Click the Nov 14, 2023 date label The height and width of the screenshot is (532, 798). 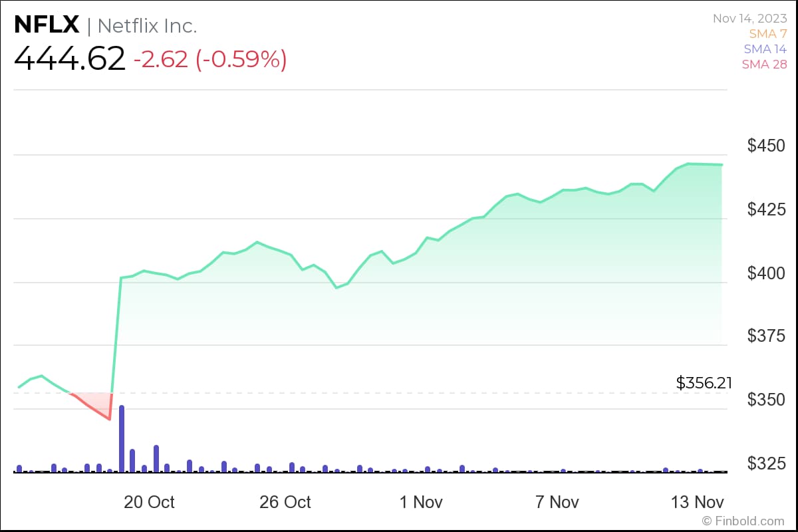click(x=750, y=18)
